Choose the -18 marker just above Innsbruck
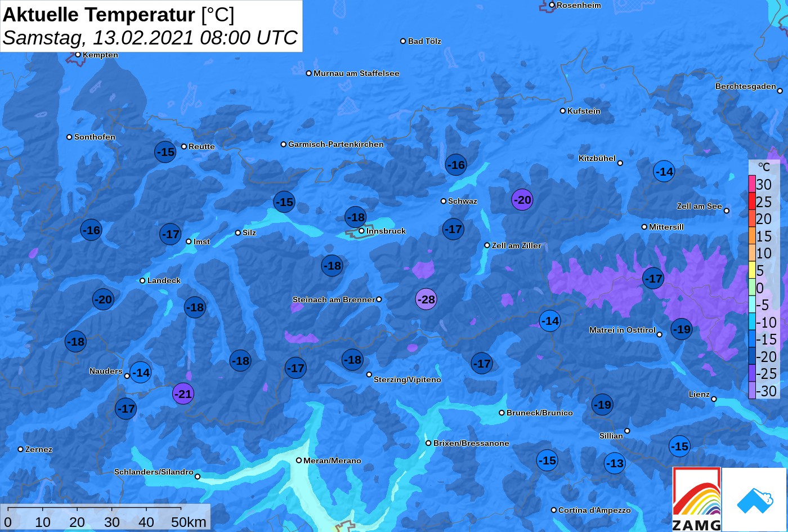 356,217
